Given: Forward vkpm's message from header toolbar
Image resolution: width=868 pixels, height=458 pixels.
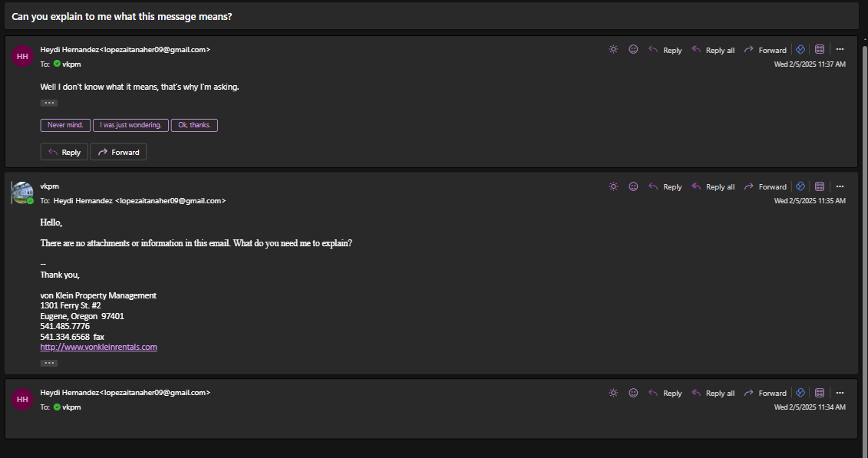Looking at the screenshot, I should (x=766, y=187).
